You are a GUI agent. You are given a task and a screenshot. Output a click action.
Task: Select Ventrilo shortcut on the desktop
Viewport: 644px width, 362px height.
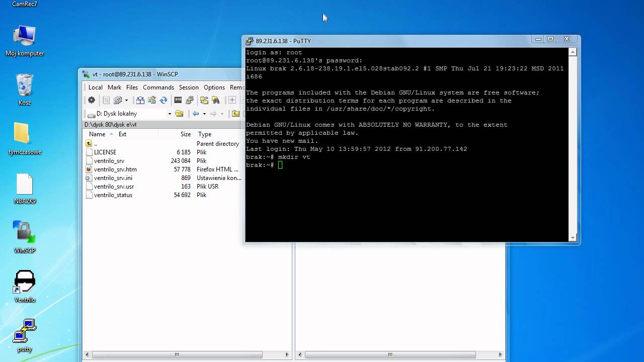pyautogui.click(x=25, y=287)
